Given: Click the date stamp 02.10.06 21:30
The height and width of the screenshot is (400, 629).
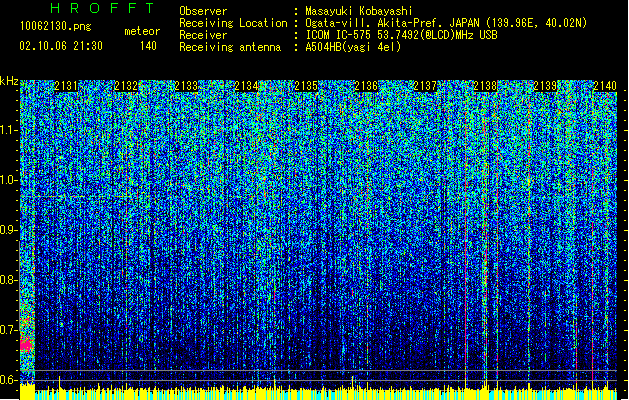Looking at the screenshot, I should [61, 46].
